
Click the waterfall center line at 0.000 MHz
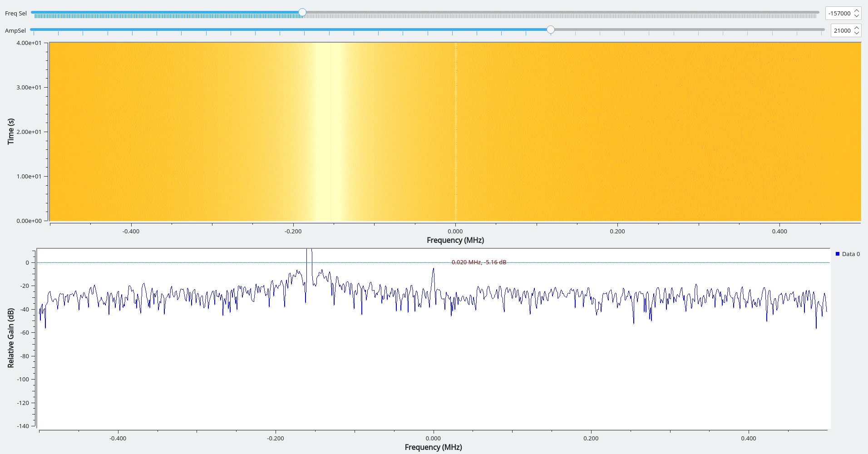pyautogui.click(x=456, y=132)
